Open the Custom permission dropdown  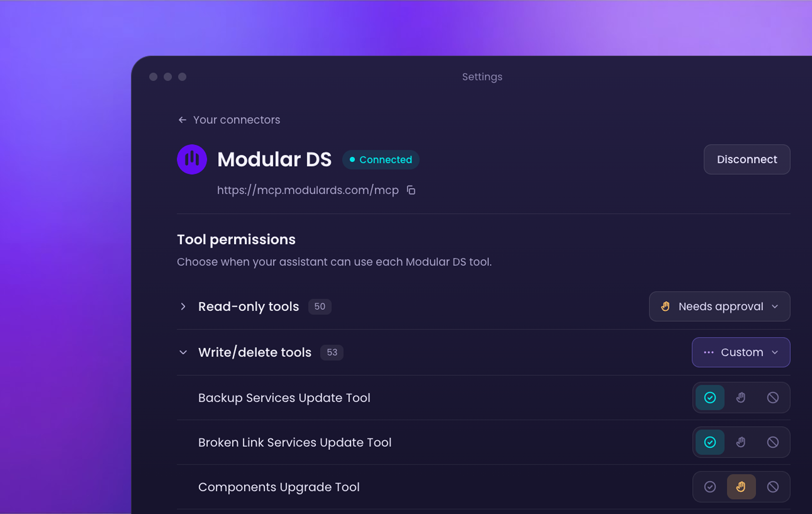741,352
